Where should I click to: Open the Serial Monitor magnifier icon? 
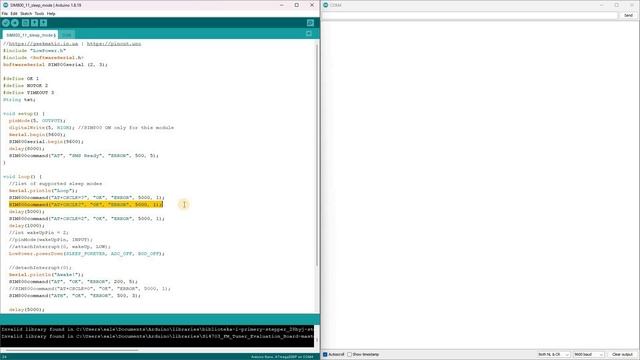310,23
